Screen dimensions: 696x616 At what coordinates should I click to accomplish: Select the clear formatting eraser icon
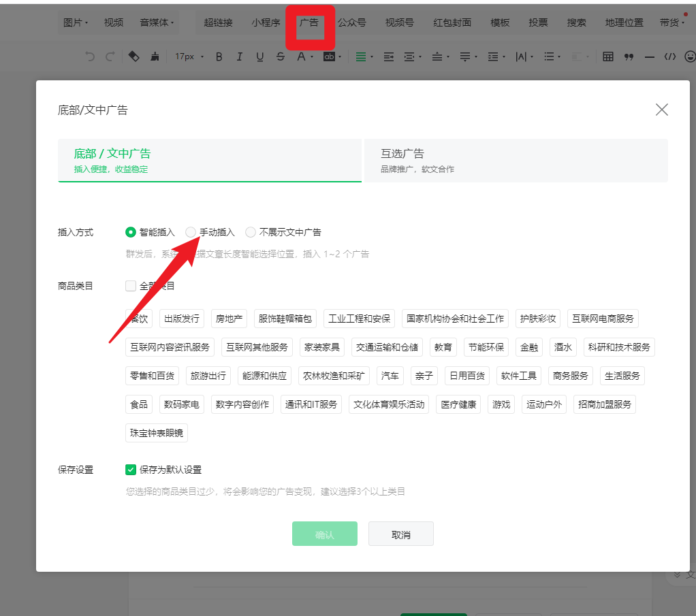(x=133, y=56)
